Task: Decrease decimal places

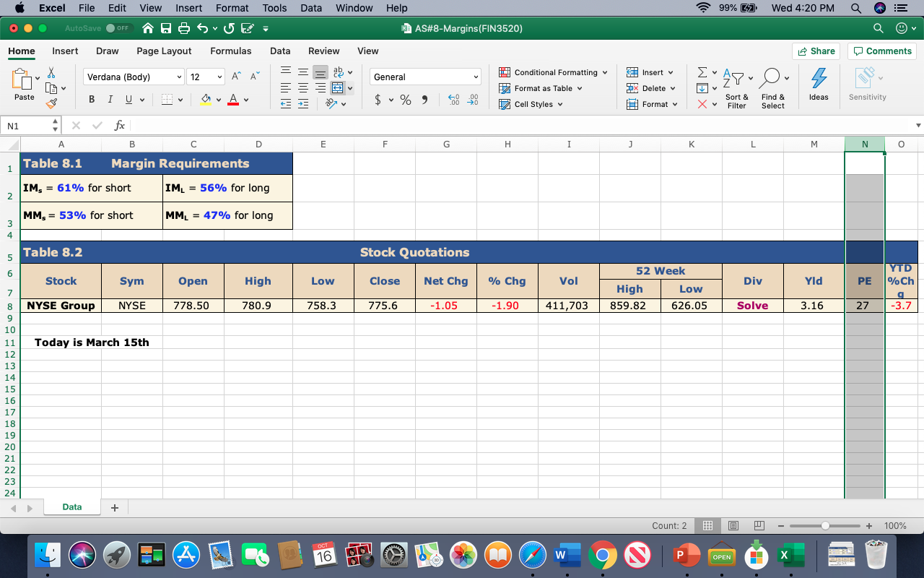Action: [x=473, y=100]
